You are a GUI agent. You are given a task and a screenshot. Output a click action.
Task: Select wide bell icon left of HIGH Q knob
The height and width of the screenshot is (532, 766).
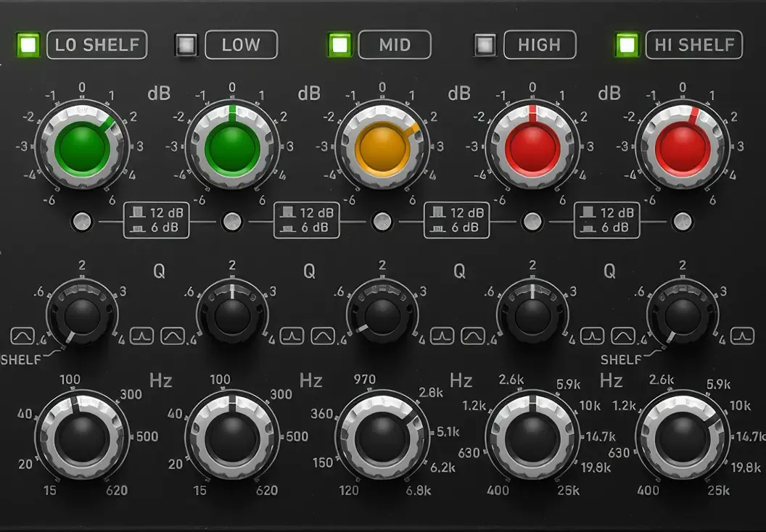click(x=473, y=336)
